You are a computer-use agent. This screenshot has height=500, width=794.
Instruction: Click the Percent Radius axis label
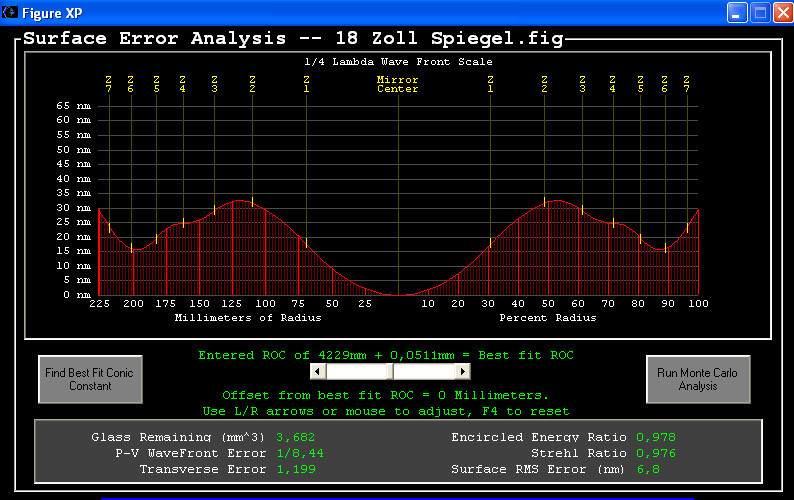547,318
